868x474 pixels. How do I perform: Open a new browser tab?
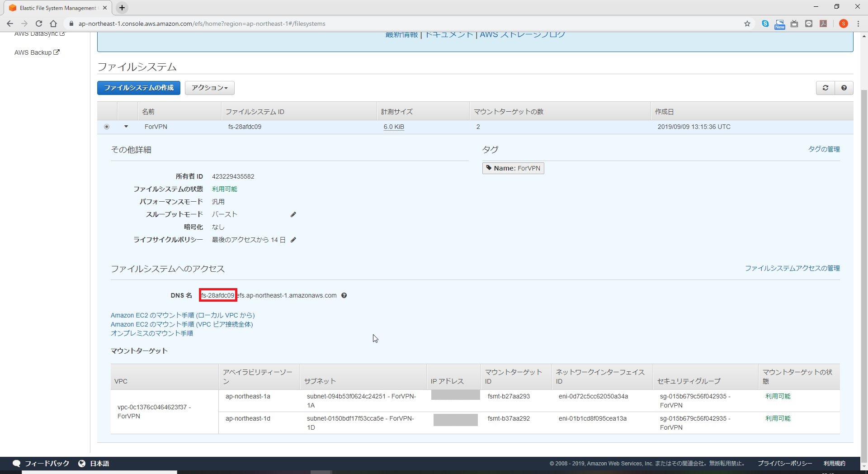122,8
